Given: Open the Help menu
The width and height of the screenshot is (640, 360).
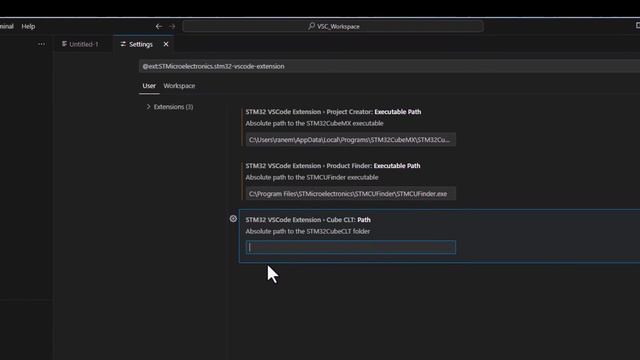Looking at the screenshot, I should click(x=28, y=27).
